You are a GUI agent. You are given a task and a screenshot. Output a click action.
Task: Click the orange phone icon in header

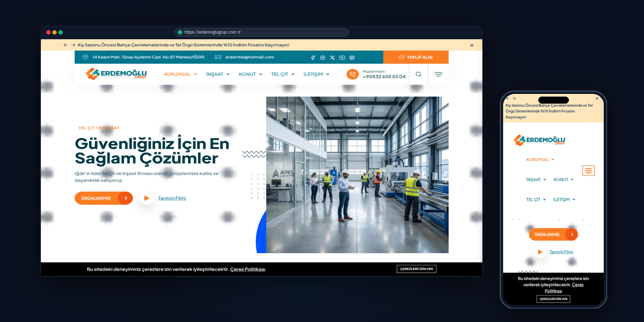pyautogui.click(x=353, y=74)
